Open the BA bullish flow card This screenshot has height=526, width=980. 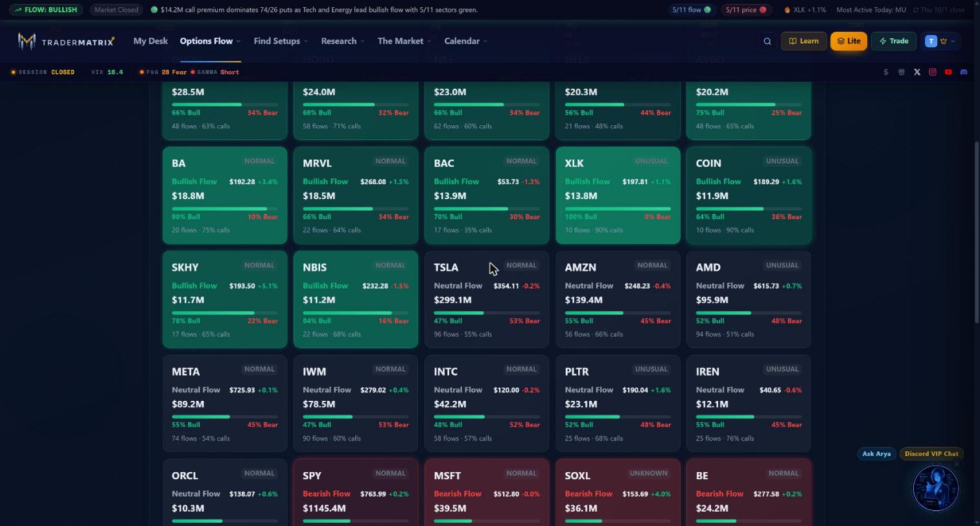pos(225,196)
